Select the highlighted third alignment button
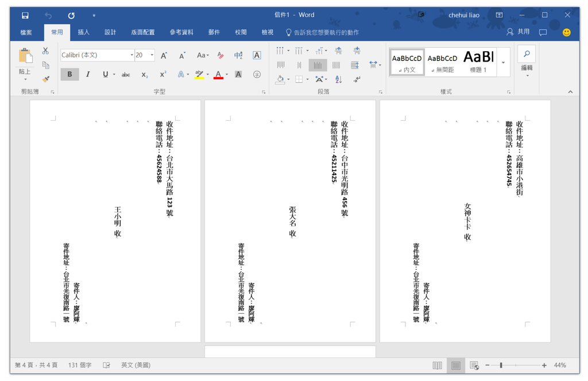The width and height of the screenshot is (588, 381). pyautogui.click(x=318, y=65)
